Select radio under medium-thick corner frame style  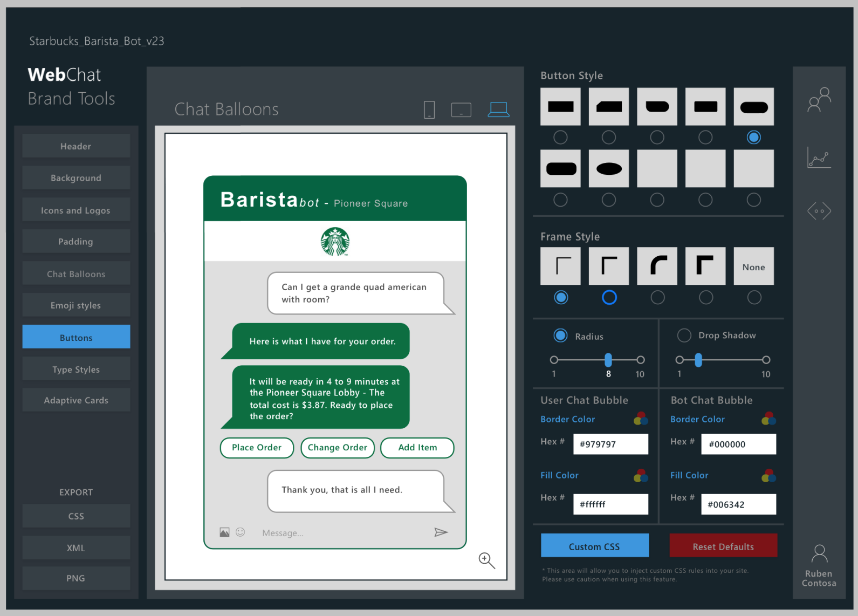tap(609, 297)
